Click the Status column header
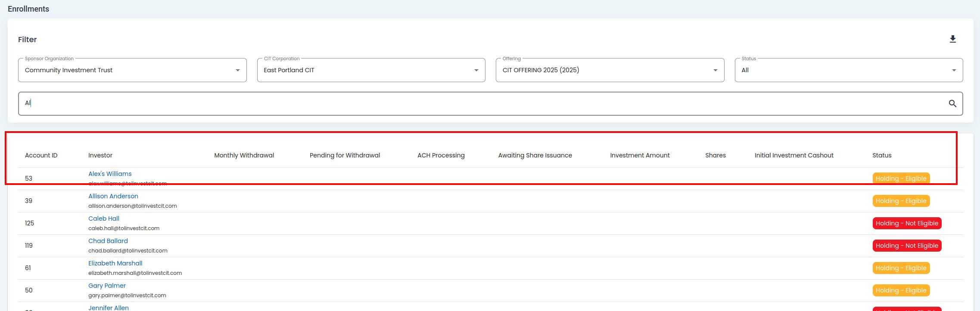 882,155
